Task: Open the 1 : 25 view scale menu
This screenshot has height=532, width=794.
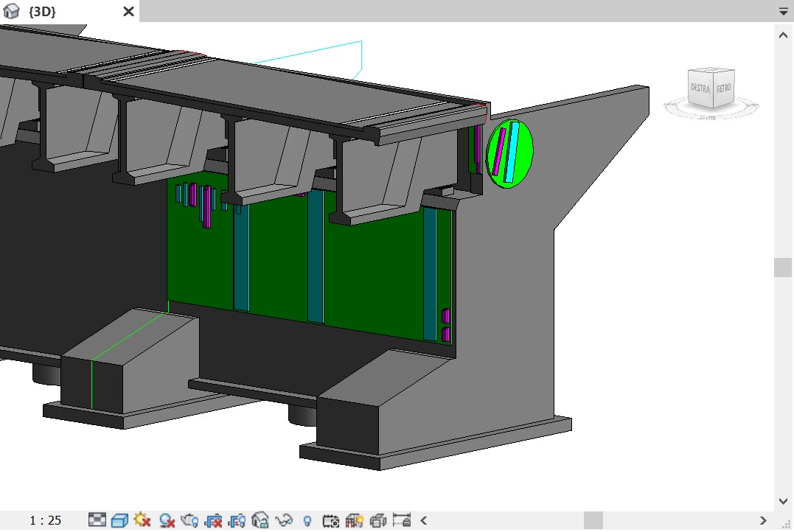Action: coord(46,520)
